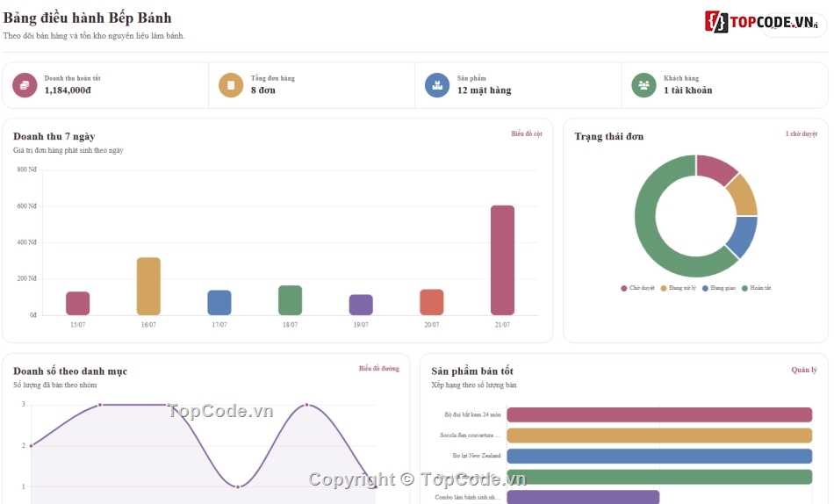Select the green 18/07 revenue bar
Image resolution: width=834 pixels, height=504 pixels.
pyautogui.click(x=290, y=300)
